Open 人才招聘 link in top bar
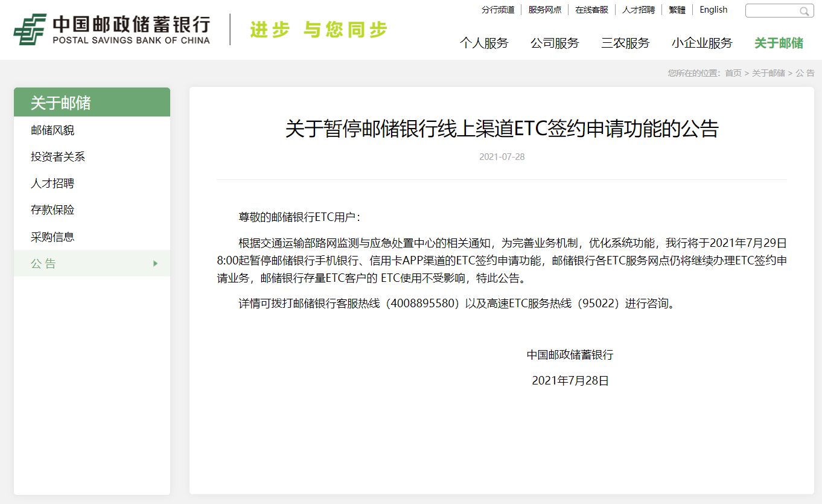Viewport: 822px width, 504px height. pyautogui.click(x=639, y=10)
